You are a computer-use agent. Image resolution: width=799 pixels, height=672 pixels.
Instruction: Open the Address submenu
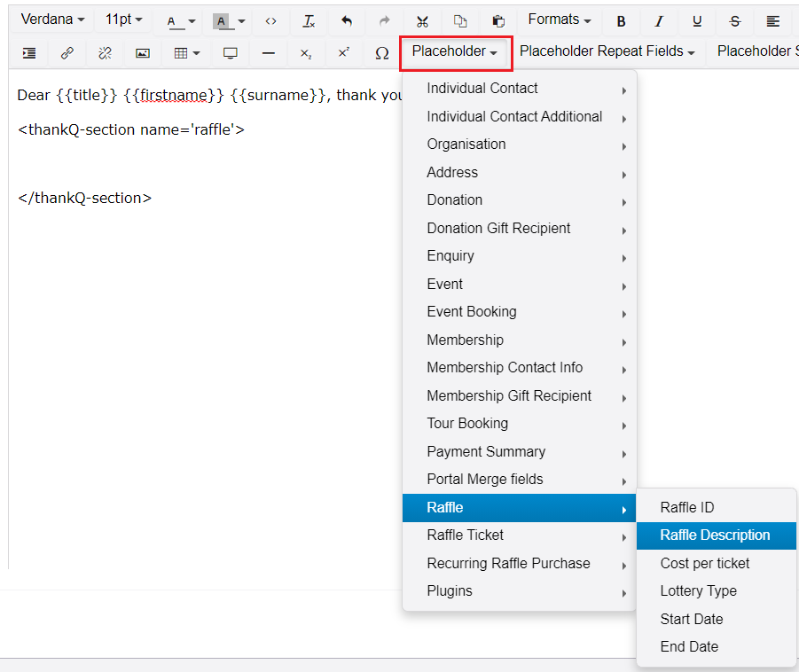pyautogui.click(x=520, y=173)
